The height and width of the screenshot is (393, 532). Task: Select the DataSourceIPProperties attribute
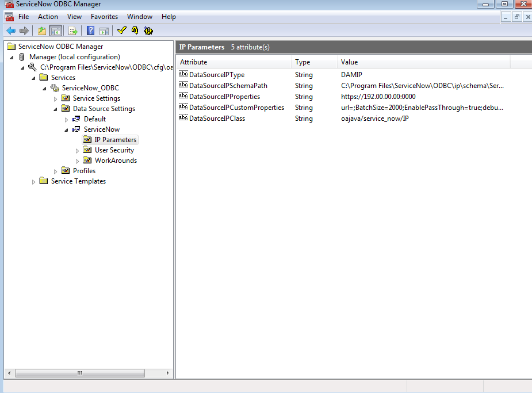pos(225,97)
